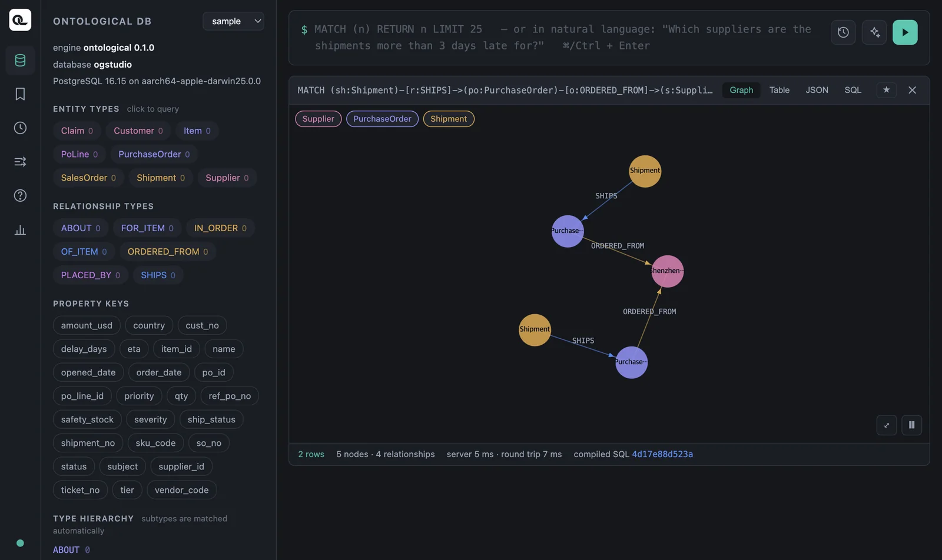942x560 pixels.
Task: Pause the graph layout animation
Action: (911, 425)
